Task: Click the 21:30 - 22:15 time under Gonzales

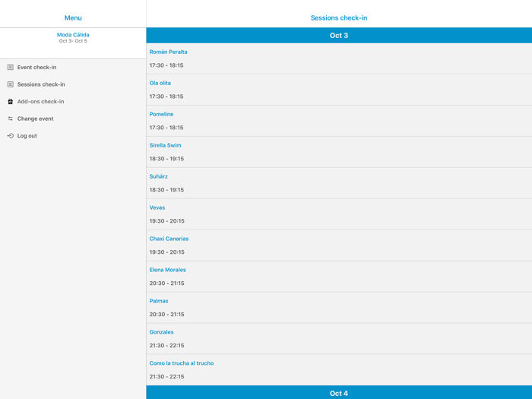Action: (x=167, y=345)
